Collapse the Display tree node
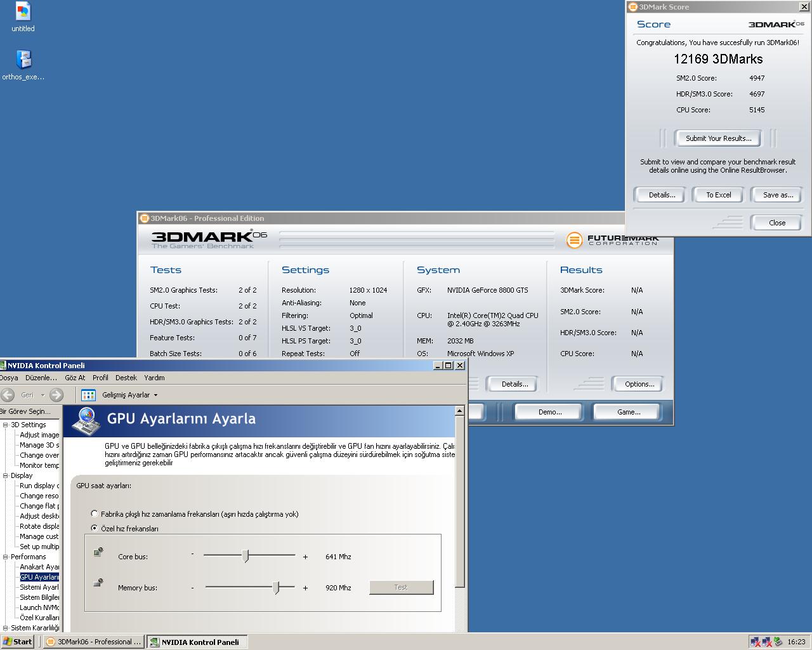Image resolution: width=812 pixels, height=650 pixels. [x=5, y=475]
